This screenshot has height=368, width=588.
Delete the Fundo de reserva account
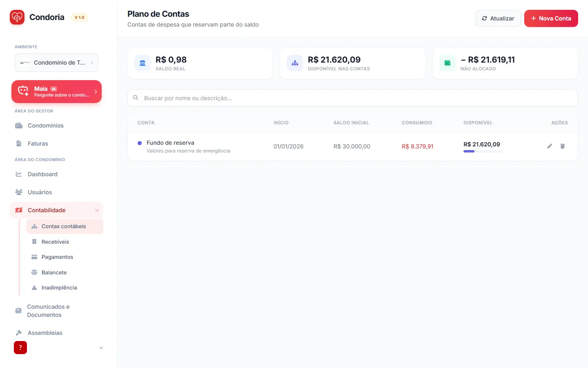[563, 146]
